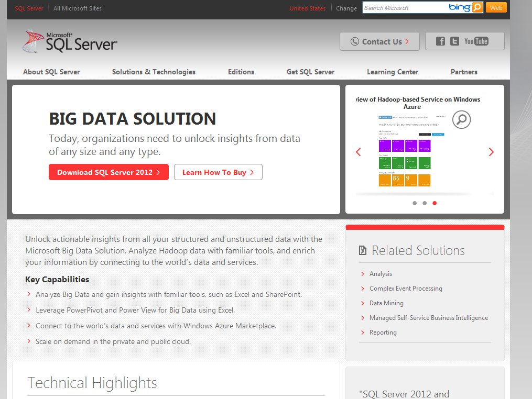
Task: Click Download SQL Server 2012 button
Action: [x=108, y=172]
